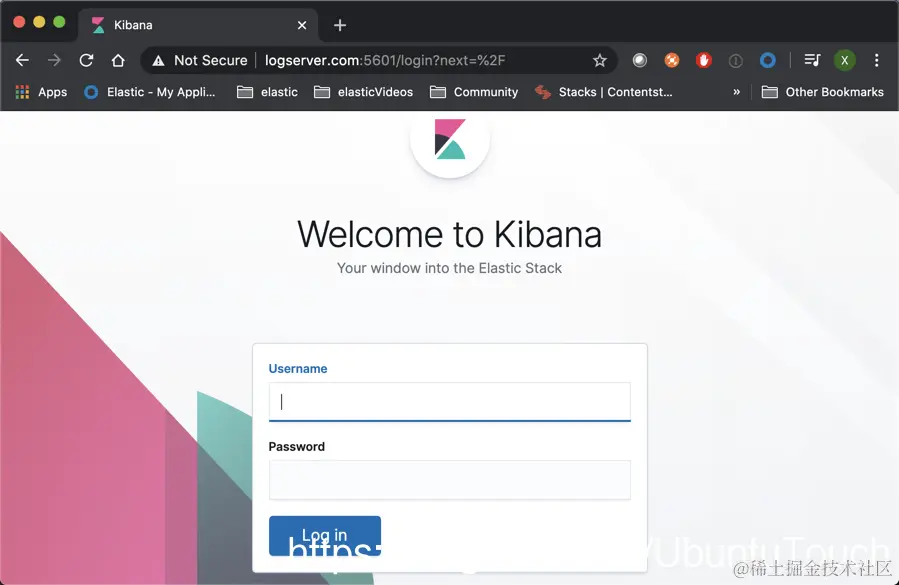This screenshot has width=899, height=585.
Task: Open the green X profile avatar
Action: (x=845, y=60)
